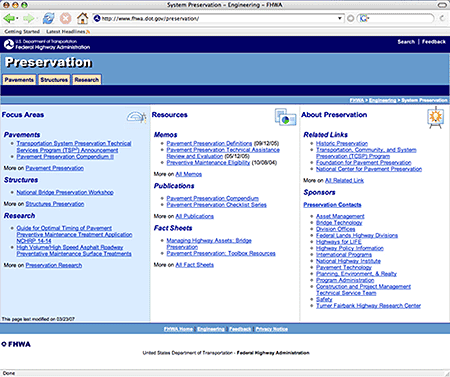This screenshot has width=450, height=377.
Task: Click the All Related Link link
Action: (344, 180)
